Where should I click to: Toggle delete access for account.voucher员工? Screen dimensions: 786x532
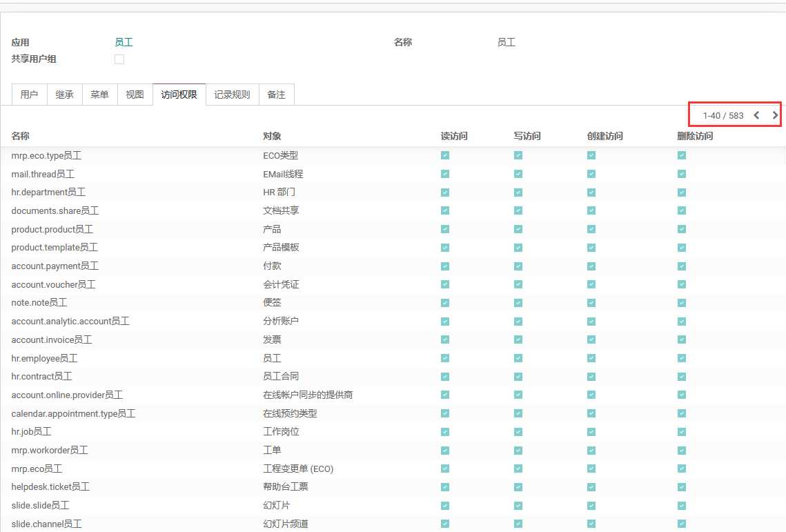coord(682,284)
